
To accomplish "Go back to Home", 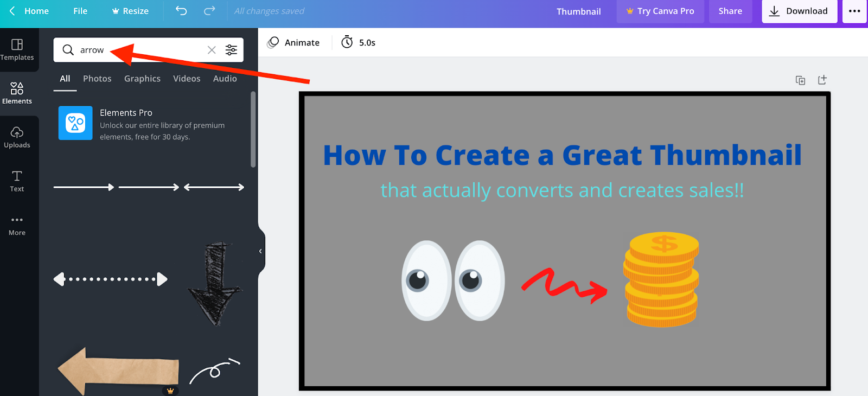I will (x=29, y=11).
